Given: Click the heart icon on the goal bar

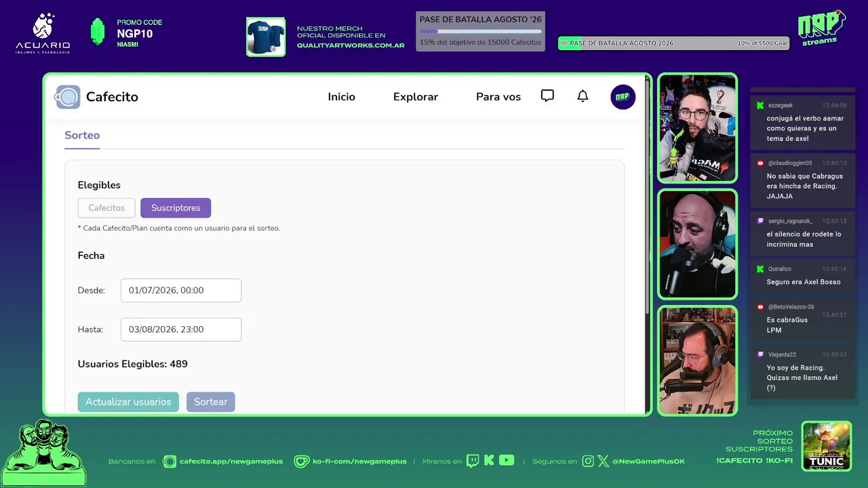Looking at the screenshot, I should click(x=564, y=43).
